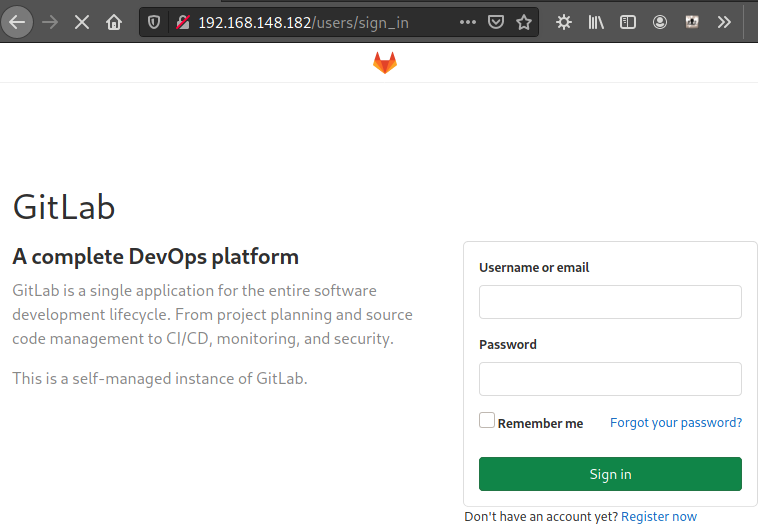
Task: Open page actions three-dot menu
Action: pyautogui.click(x=467, y=22)
